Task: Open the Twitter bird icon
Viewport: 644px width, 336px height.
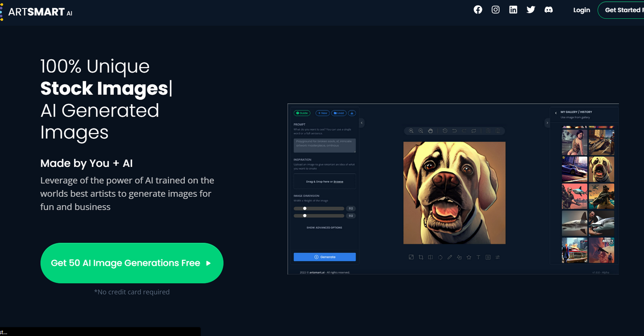Action: pyautogui.click(x=531, y=10)
